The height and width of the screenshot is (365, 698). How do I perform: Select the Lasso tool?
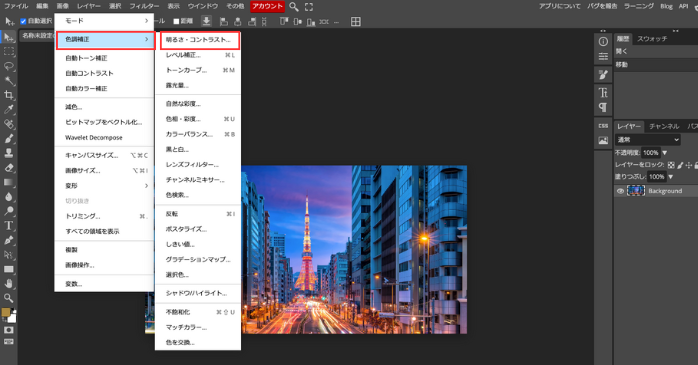coord(8,66)
